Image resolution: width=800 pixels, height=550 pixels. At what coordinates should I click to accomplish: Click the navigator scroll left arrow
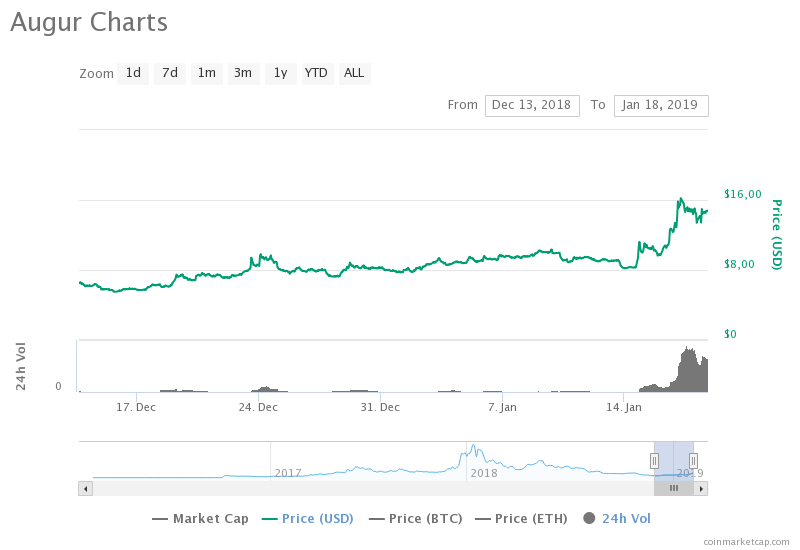[x=85, y=489]
